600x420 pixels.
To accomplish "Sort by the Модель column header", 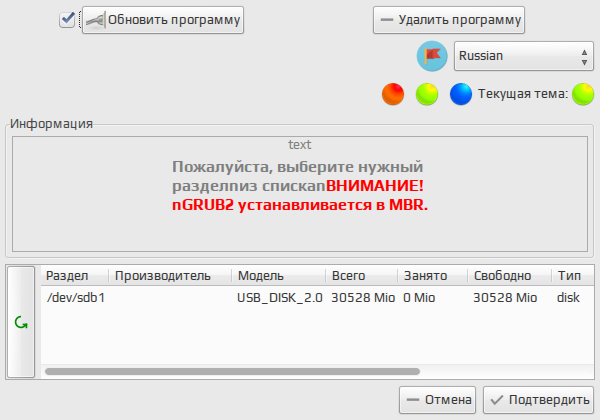I will point(279,276).
